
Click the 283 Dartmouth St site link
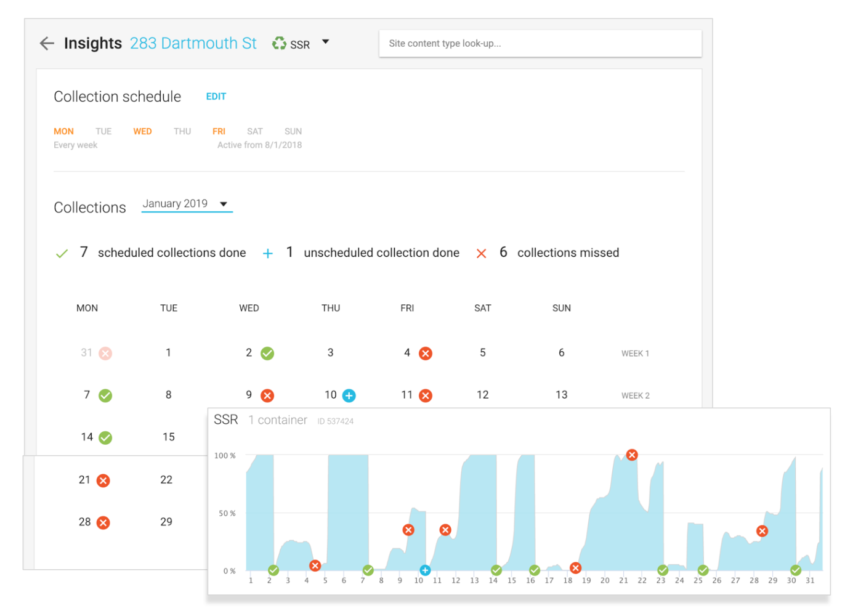coord(193,43)
